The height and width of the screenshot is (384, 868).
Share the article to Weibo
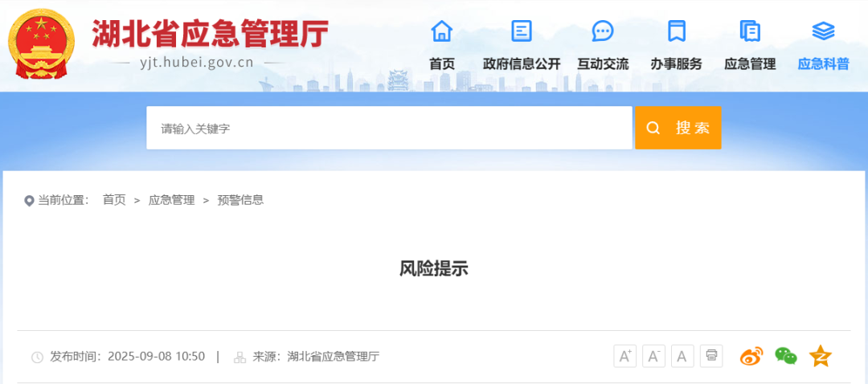(751, 356)
